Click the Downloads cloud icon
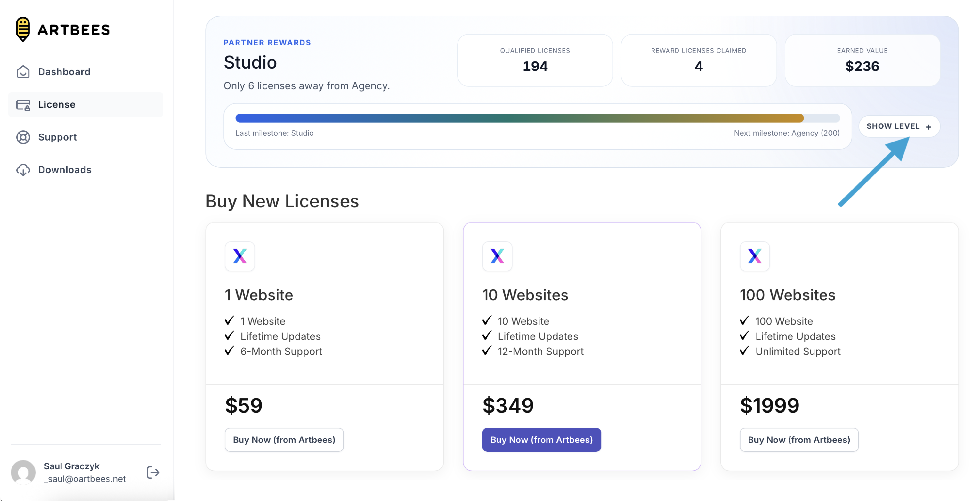Viewport: 980px width, 502px height. tap(23, 170)
